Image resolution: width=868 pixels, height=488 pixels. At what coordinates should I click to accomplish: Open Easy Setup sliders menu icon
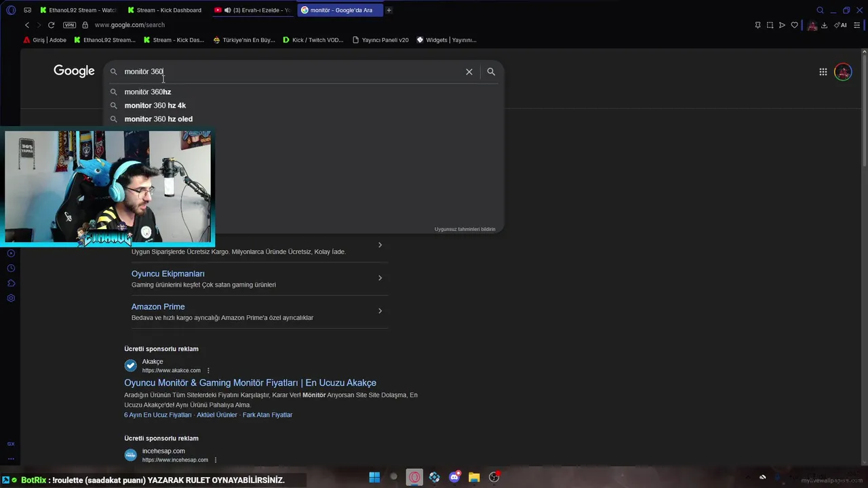(856, 25)
